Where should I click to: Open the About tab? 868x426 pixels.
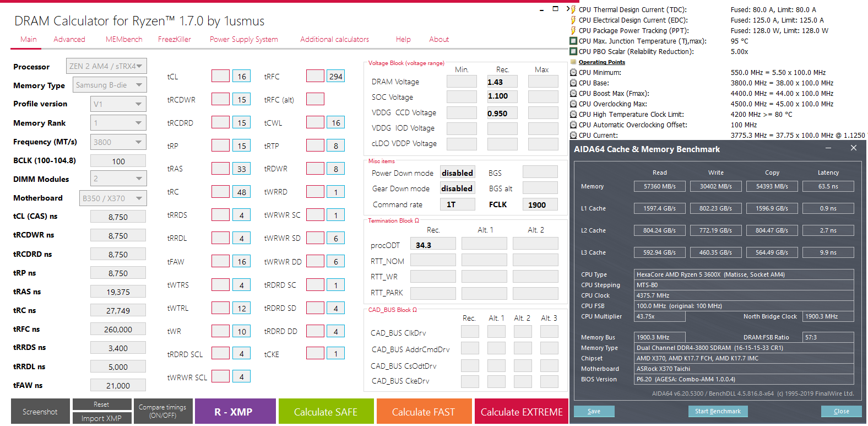(x=439, y=39)
